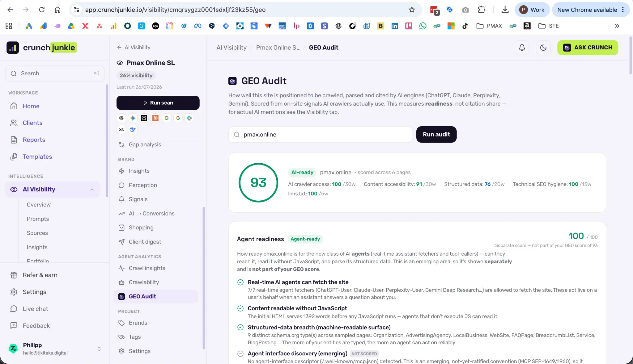Open notifications bell icon
The width and height of the screenshot is (633, 364).
point(522,48)
